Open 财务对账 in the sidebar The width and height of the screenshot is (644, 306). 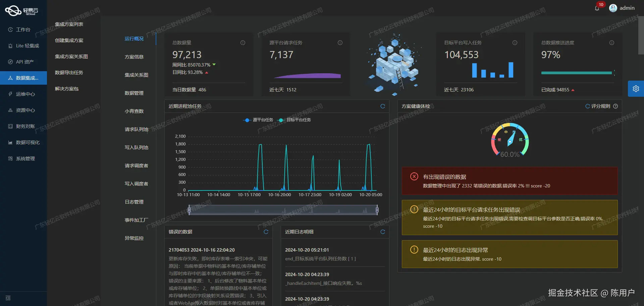click(x=23, y=126)
